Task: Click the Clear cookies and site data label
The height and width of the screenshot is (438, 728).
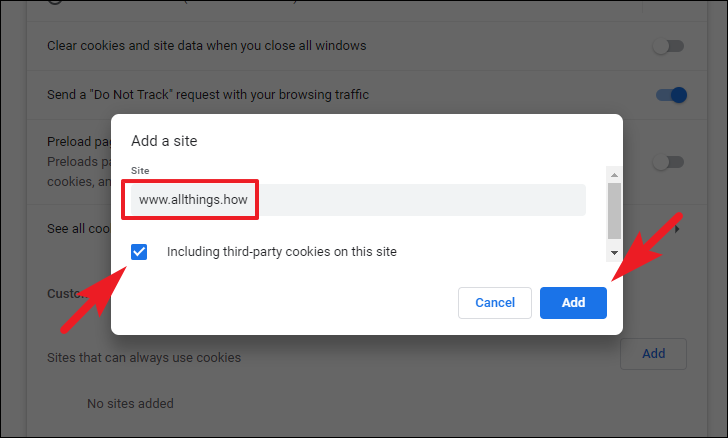Action: pyautogui.click(x=207, y=46)
